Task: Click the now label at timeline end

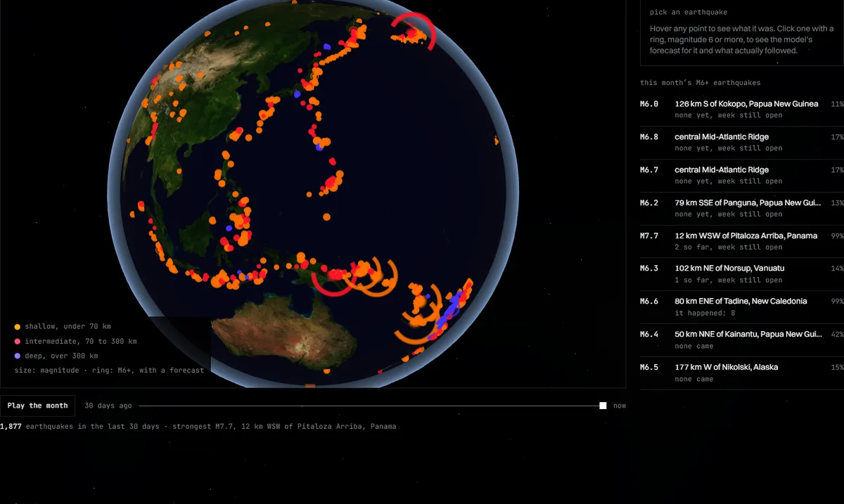Action: coord(620,406)
